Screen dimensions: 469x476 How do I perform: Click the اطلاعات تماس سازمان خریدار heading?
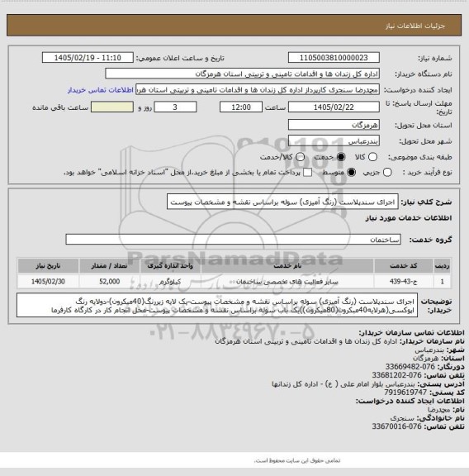pos(411,332)
